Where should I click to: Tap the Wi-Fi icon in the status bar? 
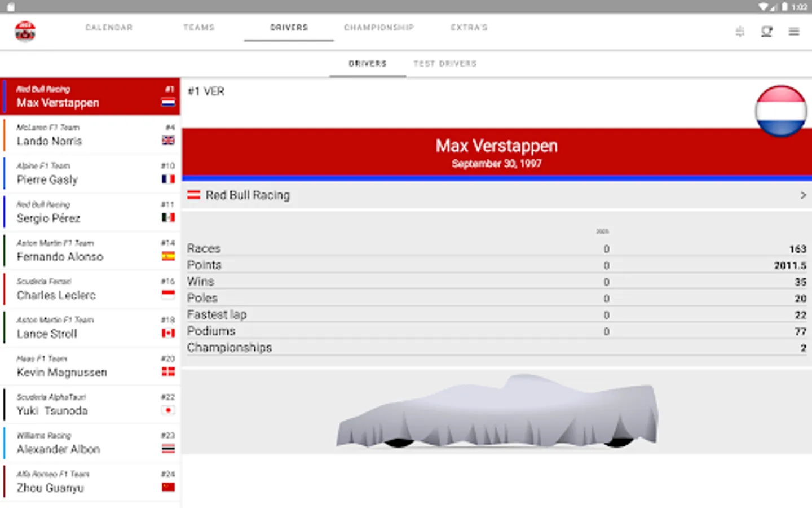[x=763, y=7]
